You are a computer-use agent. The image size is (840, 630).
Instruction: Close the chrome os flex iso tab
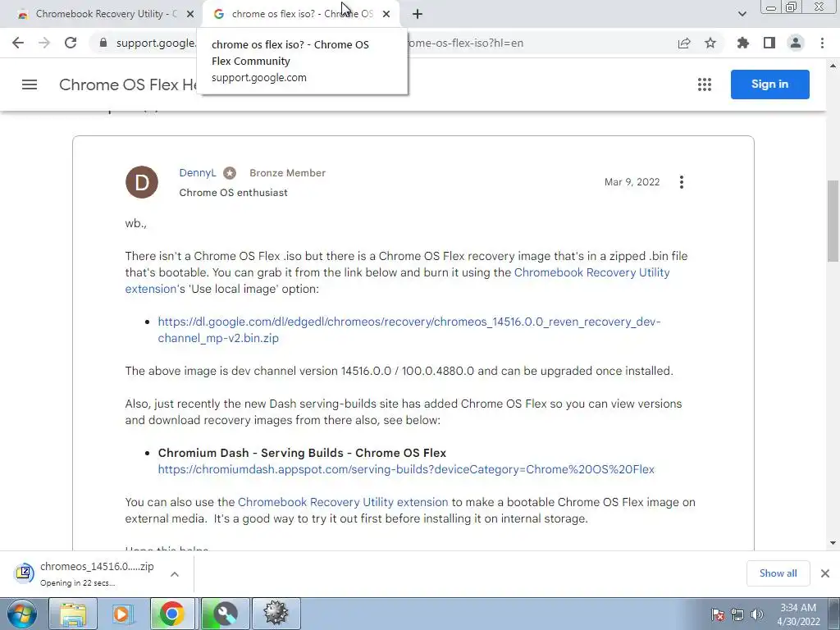(386, 14)
